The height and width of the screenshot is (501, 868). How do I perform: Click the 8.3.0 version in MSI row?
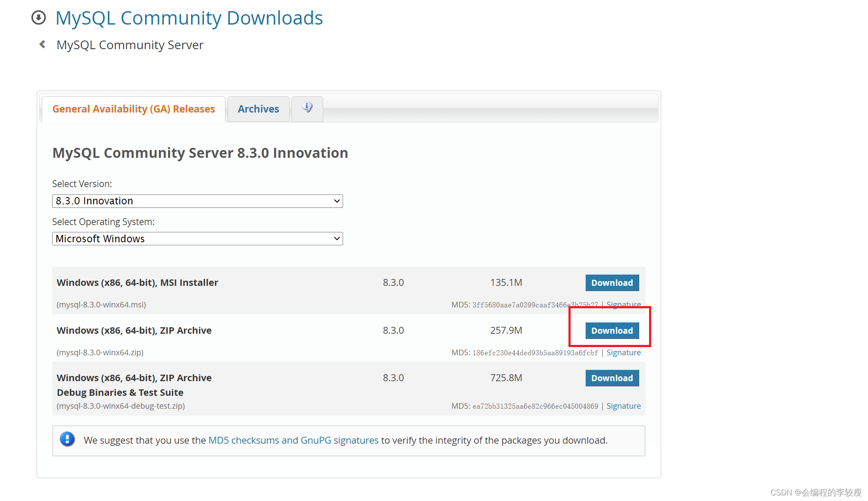(393, 283)
